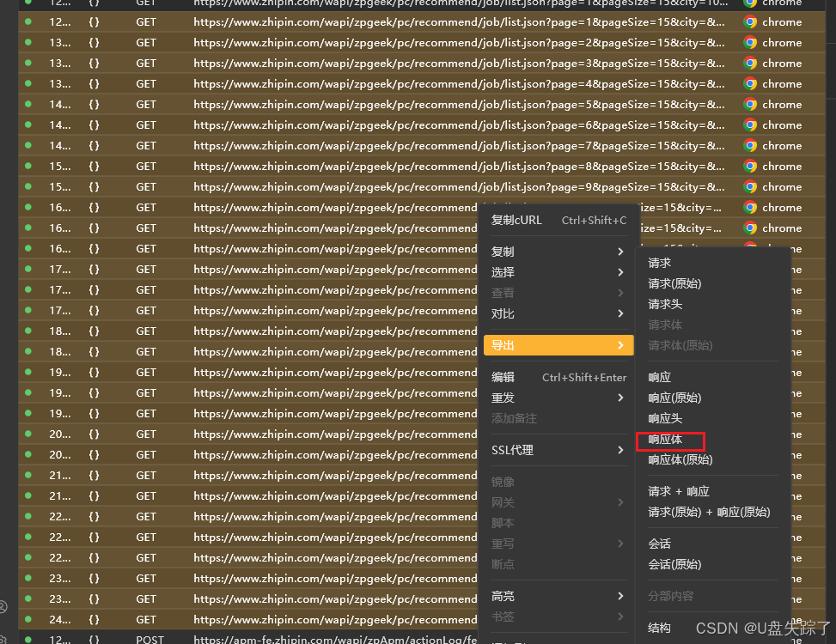This screenshot has width=836, height=644.
Task: Click the circular icon above the sidebar gear
Action: pos(2,607)
